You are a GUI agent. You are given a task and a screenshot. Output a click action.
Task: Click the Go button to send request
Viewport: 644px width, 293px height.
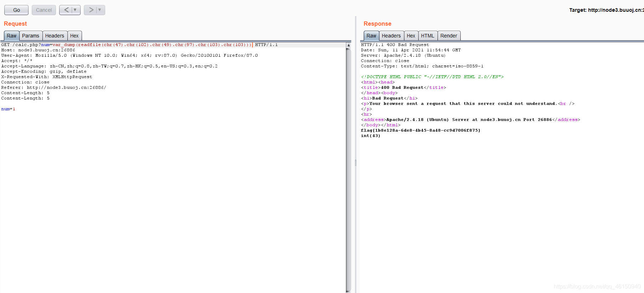point(16,10)
